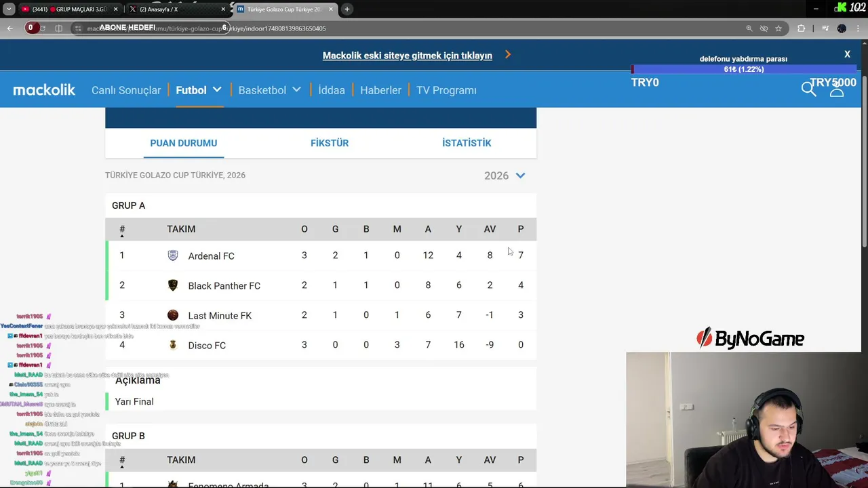The image size is (868, 488).
Task: Open the Disco FC team link
Action: click(x=207, y=346)
